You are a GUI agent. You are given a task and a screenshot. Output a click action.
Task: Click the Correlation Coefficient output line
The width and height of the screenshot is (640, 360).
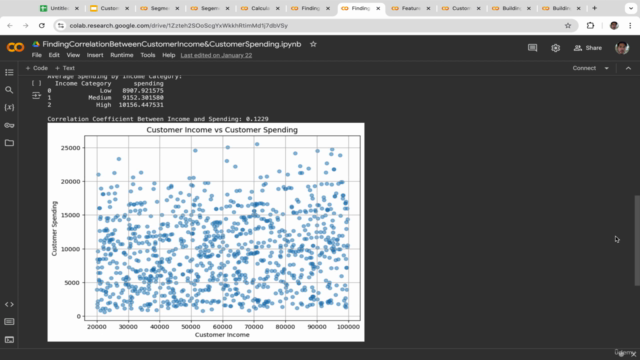pos(158,119)
